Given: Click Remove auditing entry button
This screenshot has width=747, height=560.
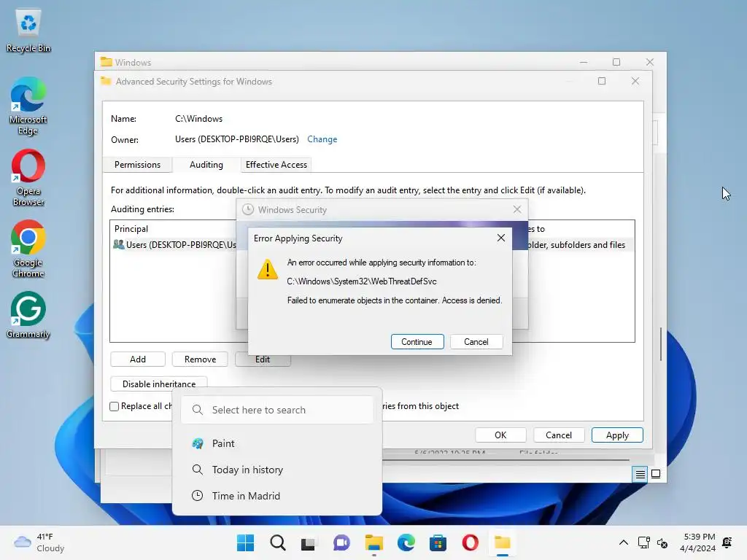Looking at the screenshot, I should (200, 359).
